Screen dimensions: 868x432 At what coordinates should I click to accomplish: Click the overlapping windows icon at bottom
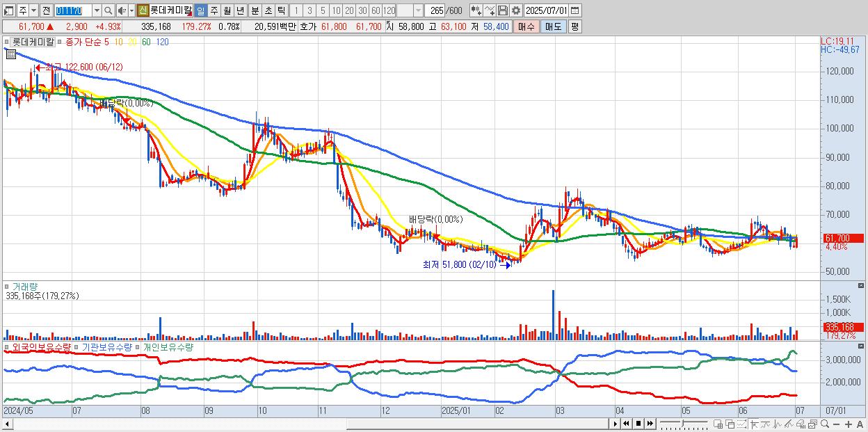[730, 424]
